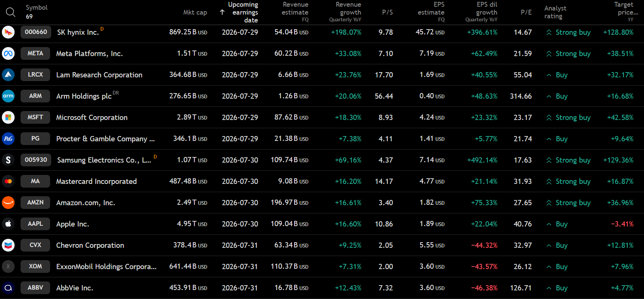The image size is (644, 299).
Task: Click the strong buy arrows icon for Amazon
Action: (549, 203)
